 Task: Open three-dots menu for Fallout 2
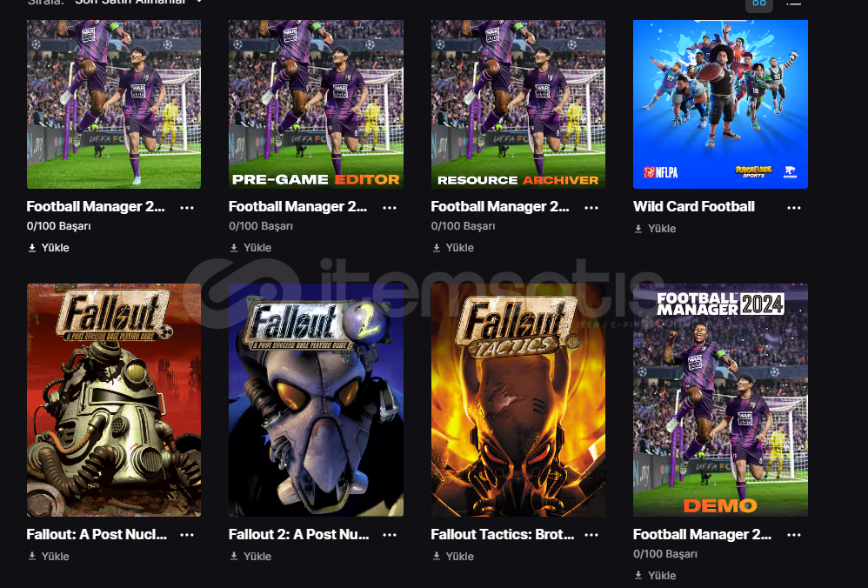389,535
